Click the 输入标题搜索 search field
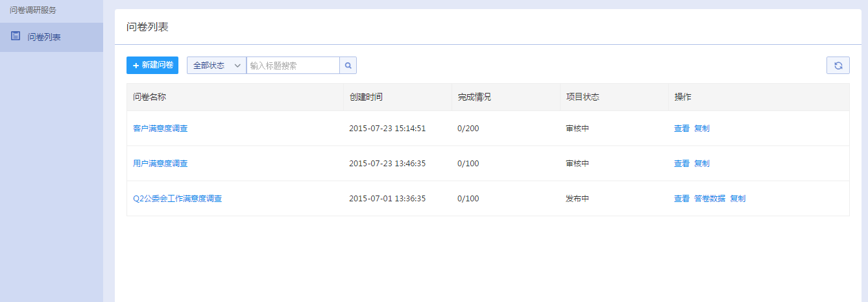Image resolution: width=868 pixels, height=302 pixels. (x=293, y=66)
